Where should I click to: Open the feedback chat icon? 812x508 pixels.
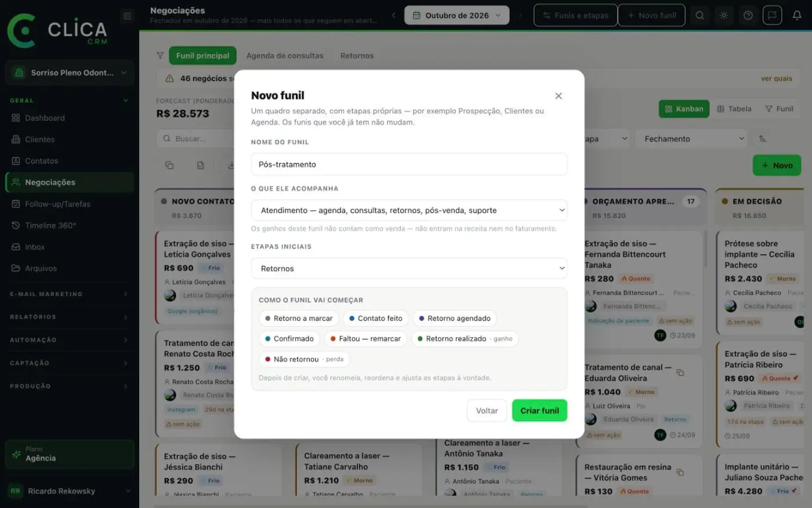pos(773,16)
